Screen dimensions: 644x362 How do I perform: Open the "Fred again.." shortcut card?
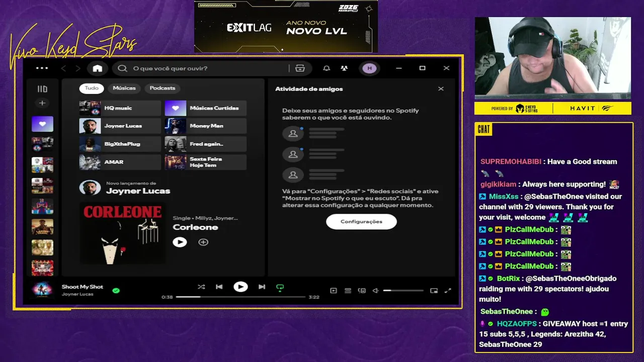pyautogui.click(x=205, y=144)
